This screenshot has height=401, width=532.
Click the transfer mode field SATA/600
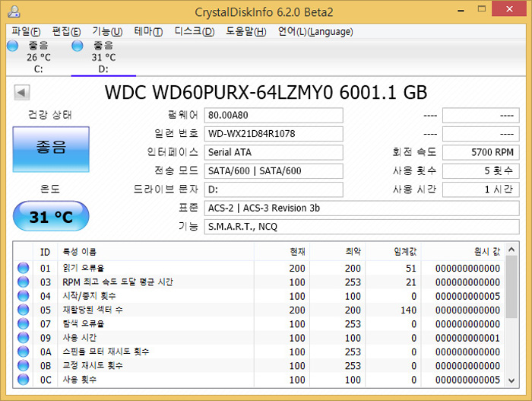pos(274,171)
